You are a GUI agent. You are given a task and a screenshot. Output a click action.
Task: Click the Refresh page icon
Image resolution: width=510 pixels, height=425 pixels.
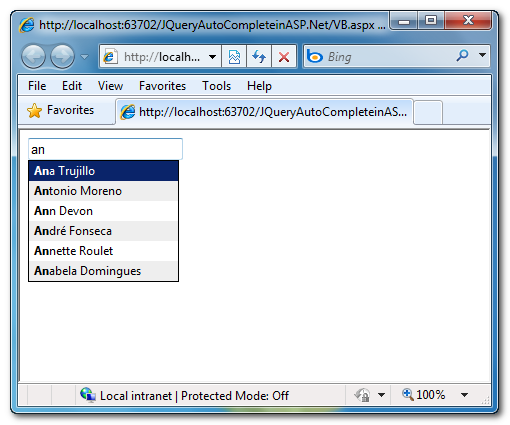pyautogui.click(x=259, y=57)
